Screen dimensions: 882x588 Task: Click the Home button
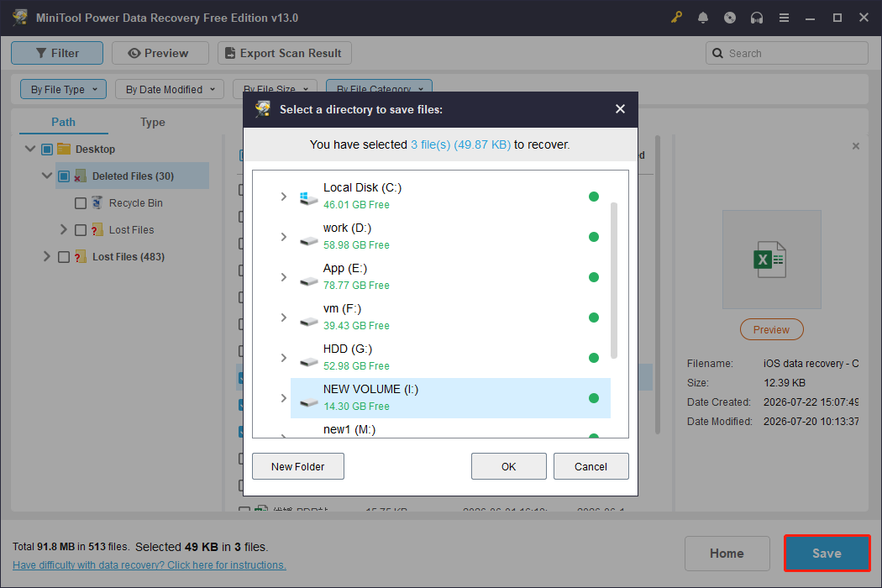pos(727,553)
